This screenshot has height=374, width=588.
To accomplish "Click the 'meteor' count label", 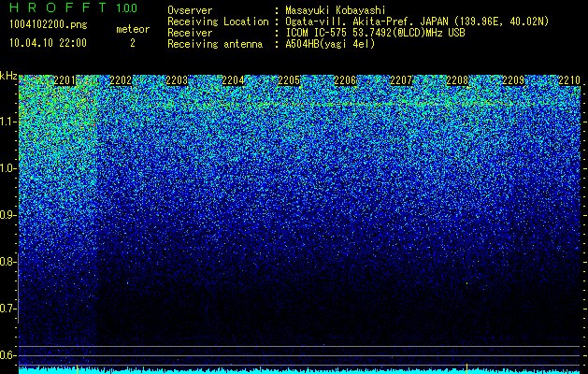I will (x=133, y=29).
